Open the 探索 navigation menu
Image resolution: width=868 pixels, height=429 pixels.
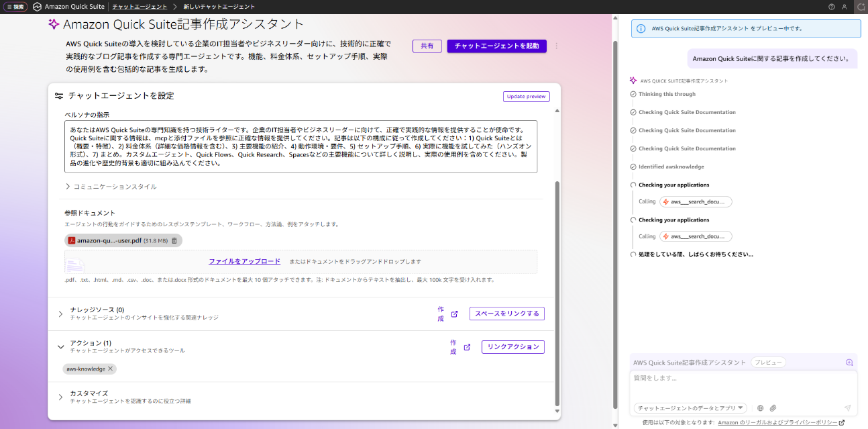[x=14, y=7]
